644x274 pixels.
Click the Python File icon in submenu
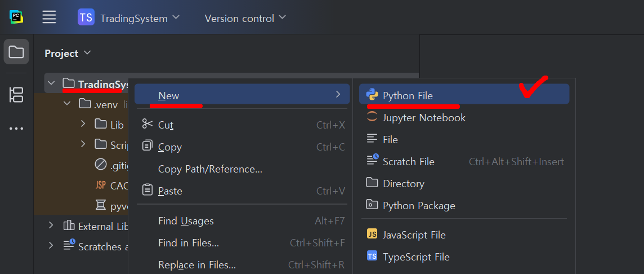[372, 95]
